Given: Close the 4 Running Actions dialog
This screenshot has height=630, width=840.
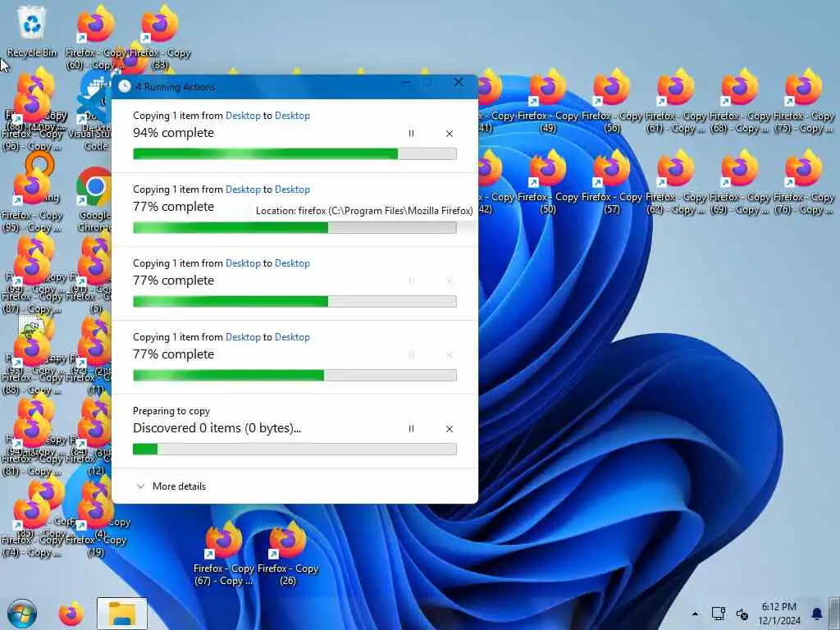Looking at the screenshot, I should pyautogui.click(x=459, y=83).
